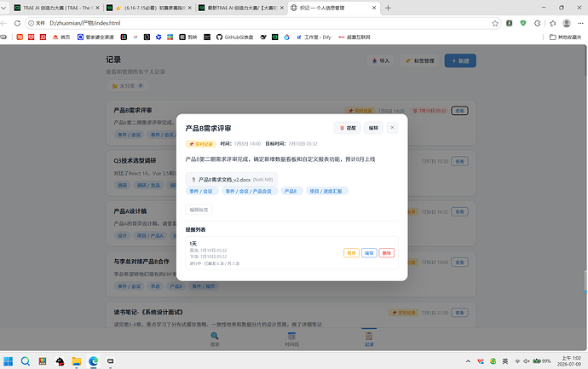Image resolution: width=588 pixels, height=369 pixels.
Task: Open Windows taskbar search
Action: click(25, 361)
